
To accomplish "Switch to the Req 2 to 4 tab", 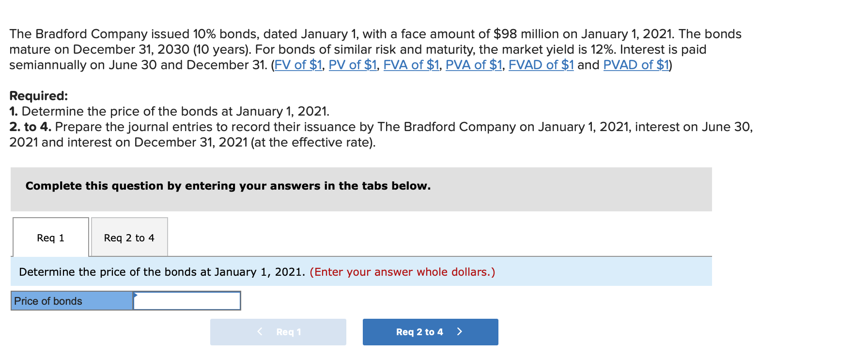I will (x=129, y=237).
